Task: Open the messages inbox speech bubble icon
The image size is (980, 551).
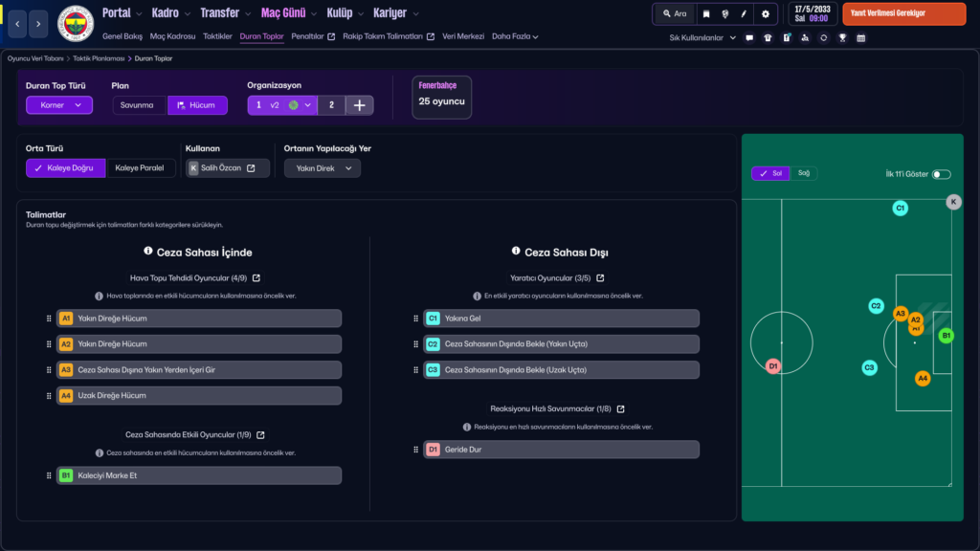Action: 750,37
